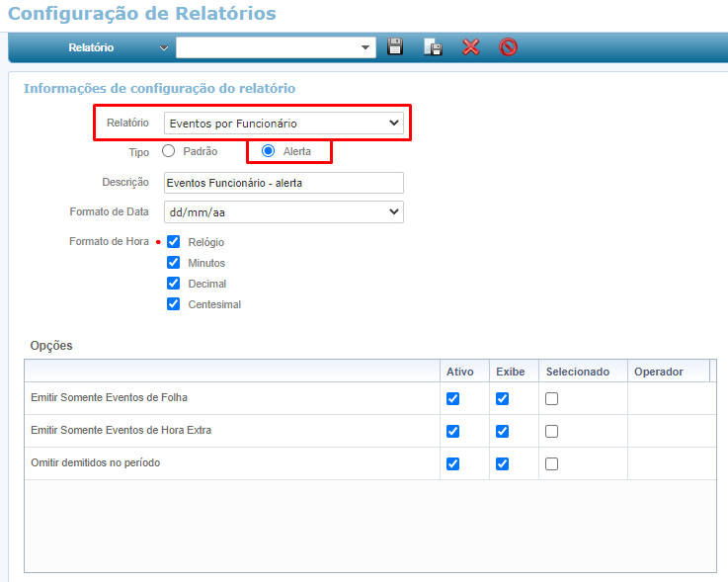Click the Save As icon

point(433,46)
